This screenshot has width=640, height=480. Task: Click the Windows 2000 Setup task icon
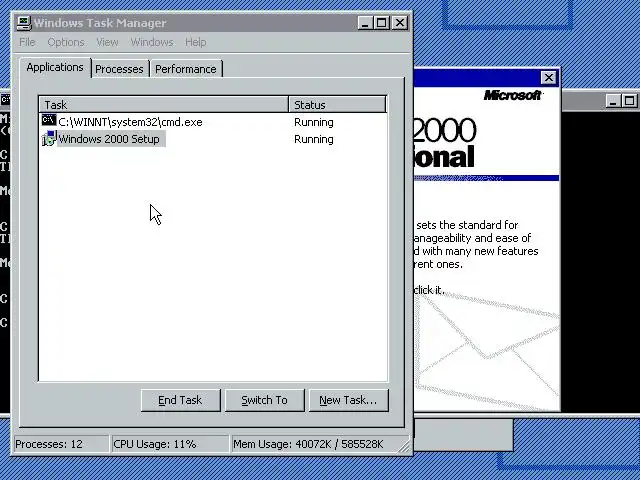pos(49,138)
